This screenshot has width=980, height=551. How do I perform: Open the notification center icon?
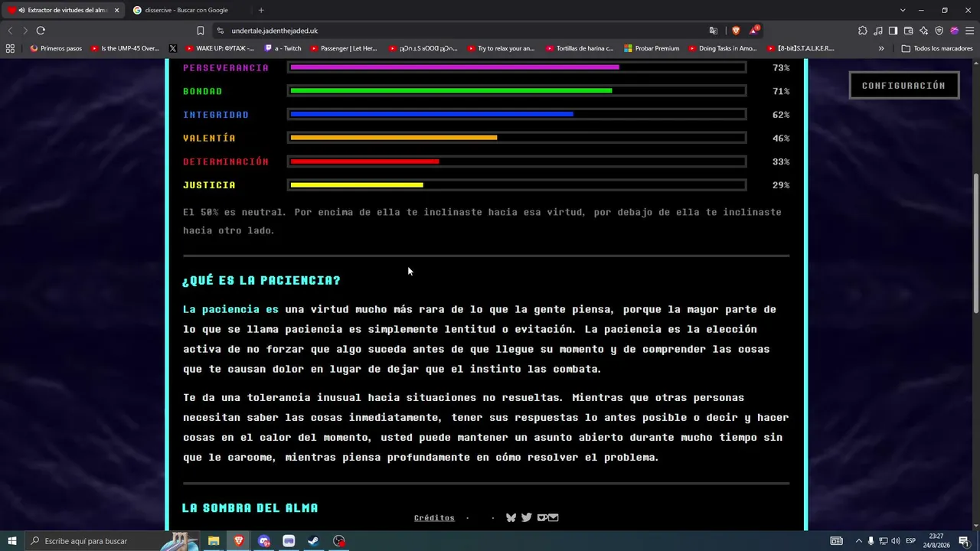pos(964,541)
